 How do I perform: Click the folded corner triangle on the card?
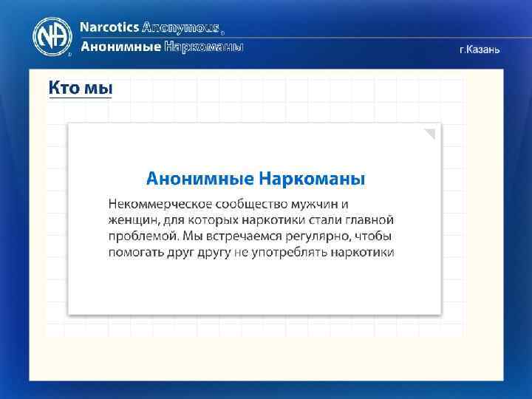coord(431,133)
